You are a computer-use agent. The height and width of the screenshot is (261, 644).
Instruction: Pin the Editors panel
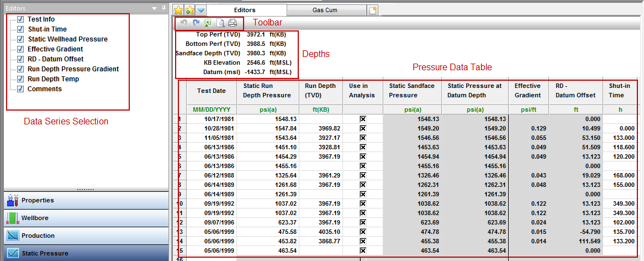click(x=163, y=8)
